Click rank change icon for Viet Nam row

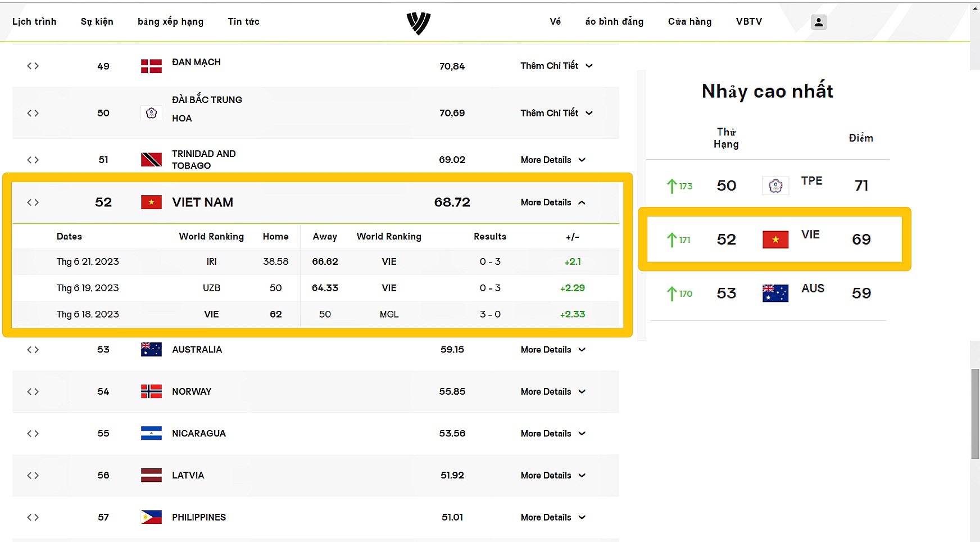[x=33, y=202]
